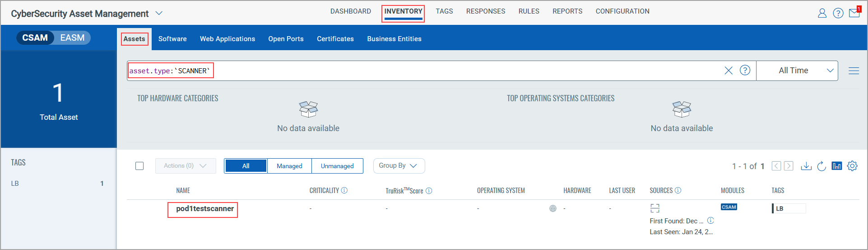Open the DASHBOARD menu

pos(351,11)
